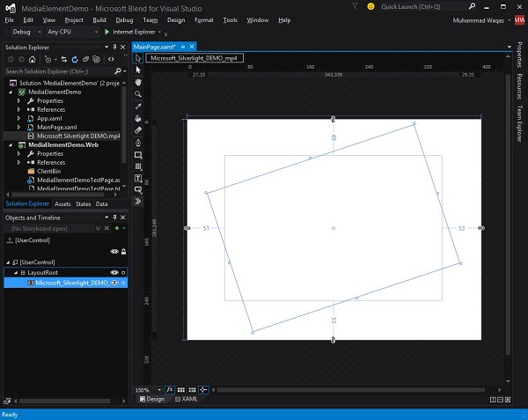
Task: Select the Pan (hand) tool
Action: (138, 82)
